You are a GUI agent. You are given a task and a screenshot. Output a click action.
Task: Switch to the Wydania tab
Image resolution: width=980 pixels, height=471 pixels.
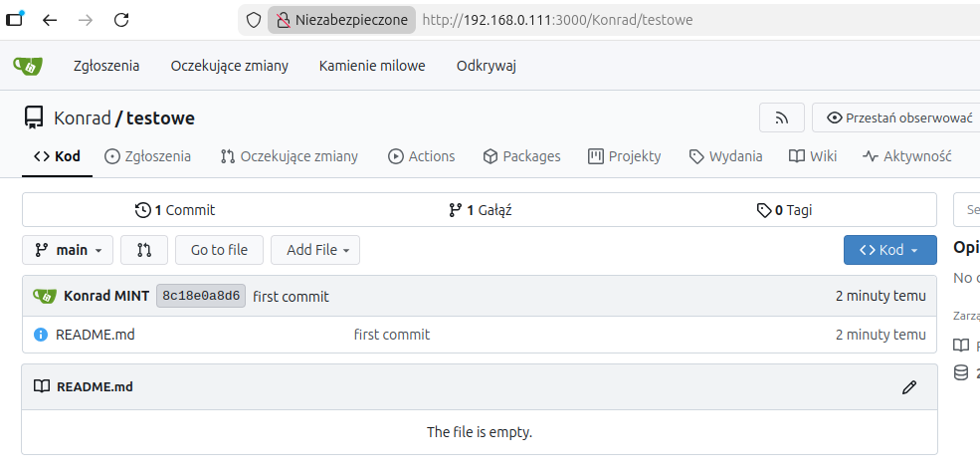click(725, 156)
